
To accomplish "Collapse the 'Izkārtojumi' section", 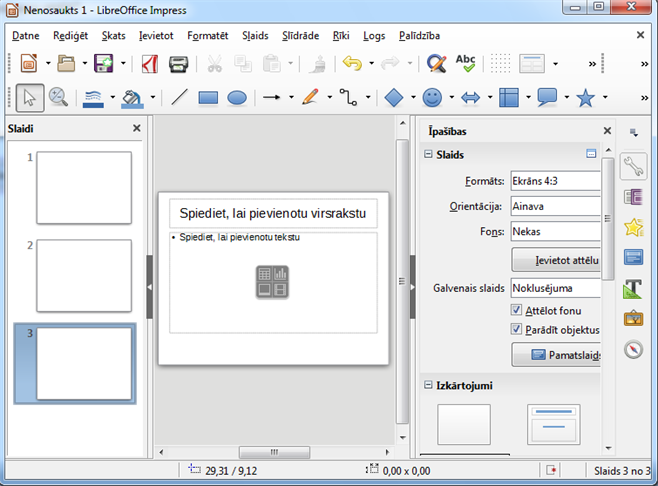I will click(x=429, y=385).
